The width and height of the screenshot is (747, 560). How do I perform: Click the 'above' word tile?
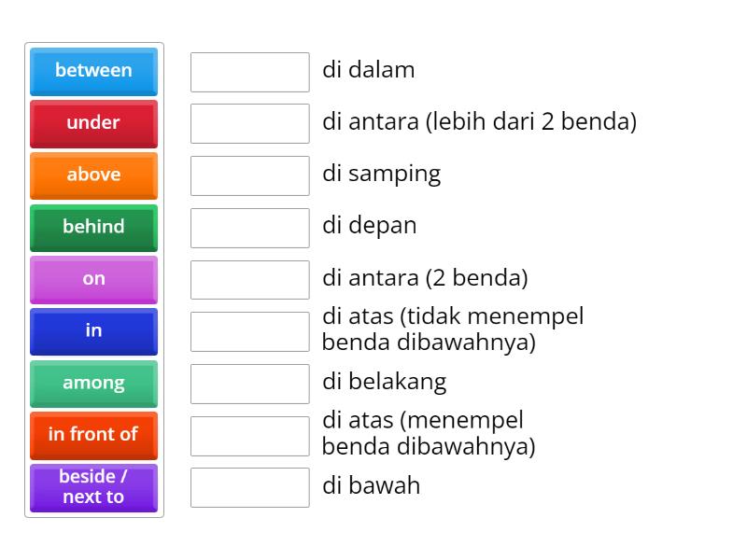coord(93,175)
